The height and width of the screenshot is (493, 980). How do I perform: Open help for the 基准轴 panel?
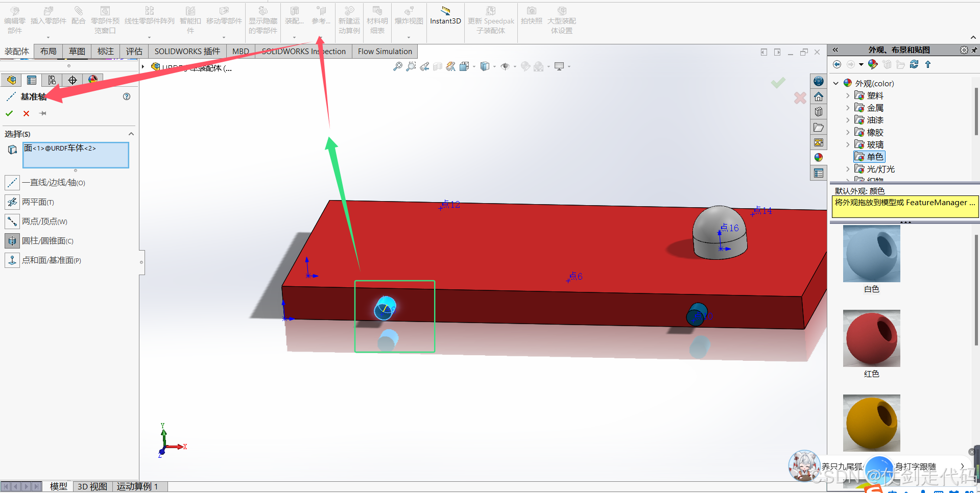click(127, 96)
